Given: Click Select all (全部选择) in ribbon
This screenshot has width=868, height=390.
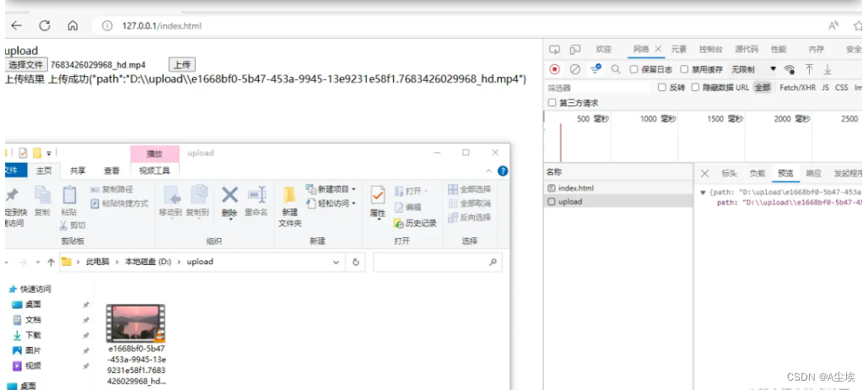Looking at the screenshot, I should coord(469,189).
